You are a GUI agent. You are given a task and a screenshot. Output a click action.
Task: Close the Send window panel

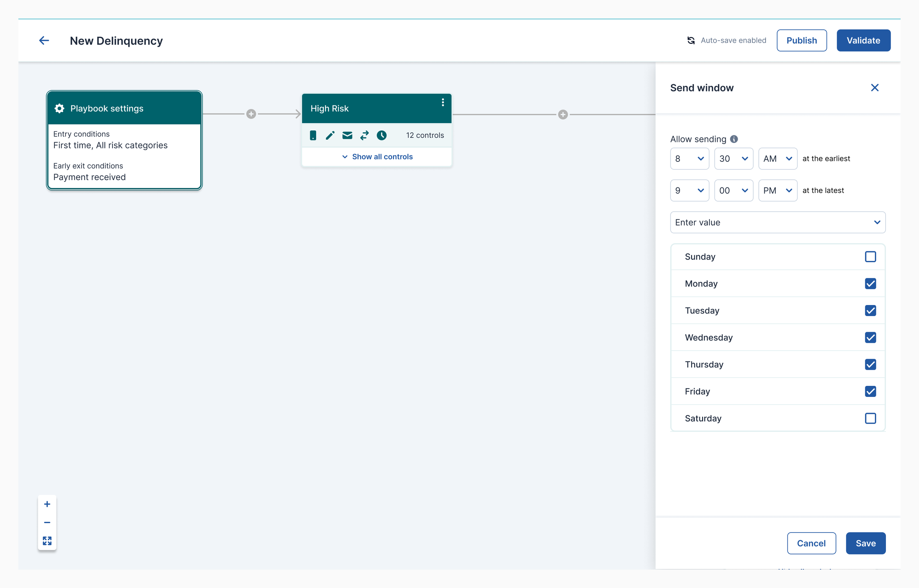pyautogui.click(x=874, y=88)
